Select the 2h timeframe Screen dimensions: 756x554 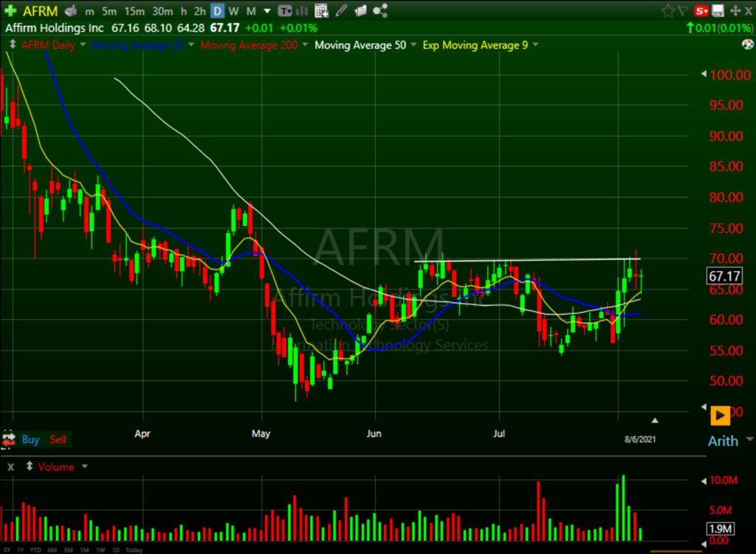pos(199,11)
